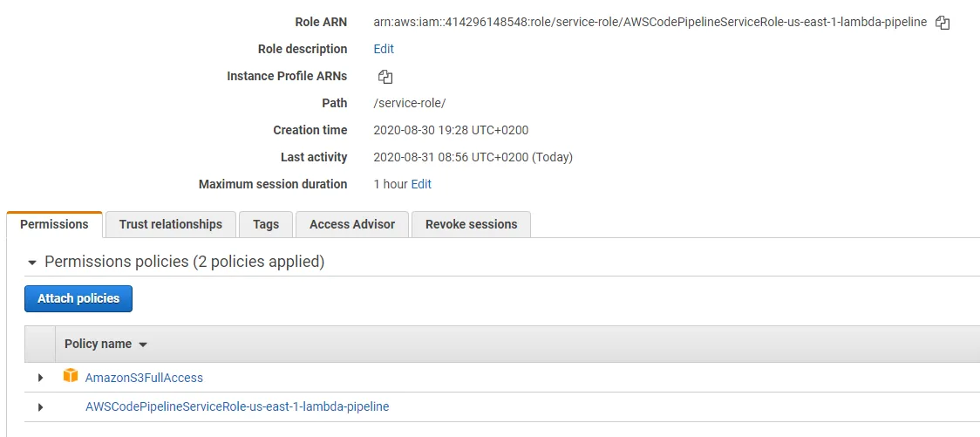Edit the role description

click(384, 49)
